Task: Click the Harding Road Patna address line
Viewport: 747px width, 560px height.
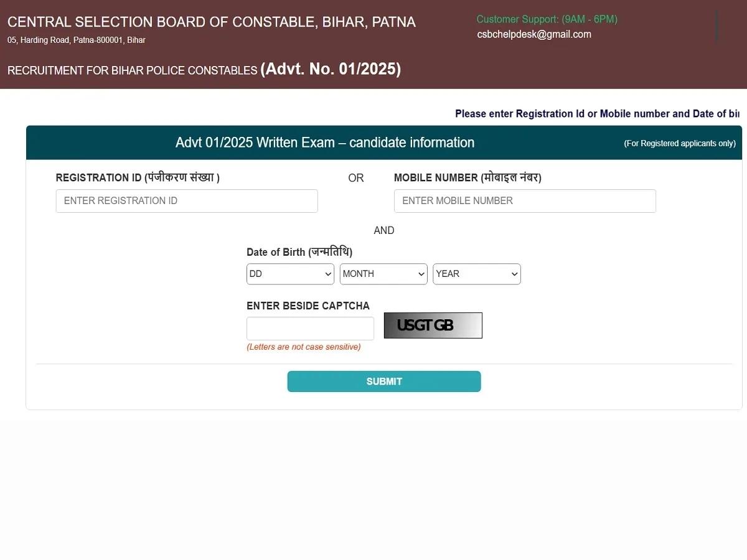Action: 77,40
